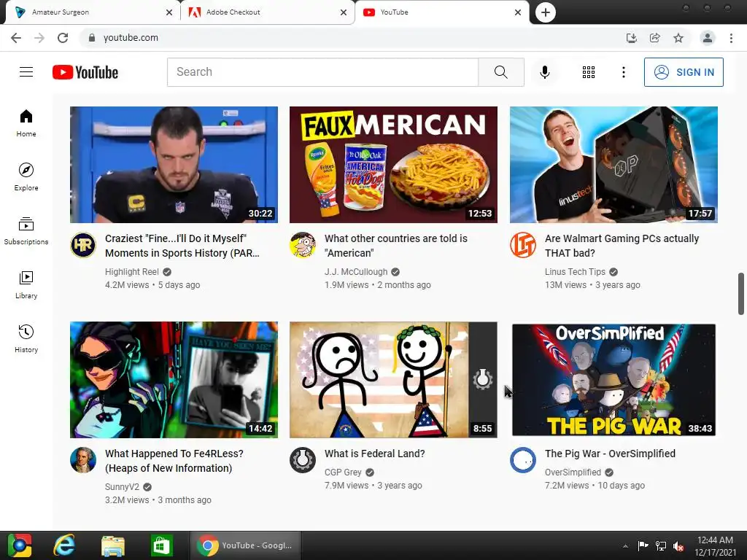The width and height of the screenshot is (747, 560).
Task: Click the page vertical scrollbar thumb
Action: (x=741, y=294)
